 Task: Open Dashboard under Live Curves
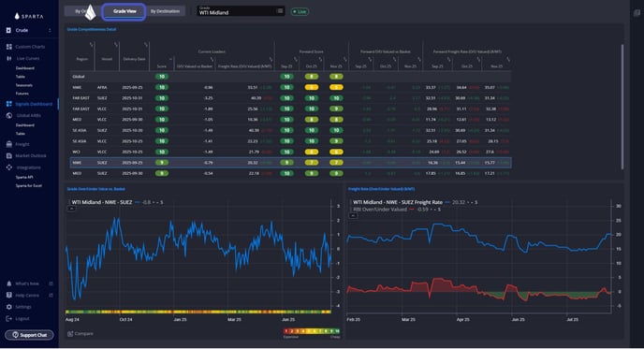[x=25, y=68]
